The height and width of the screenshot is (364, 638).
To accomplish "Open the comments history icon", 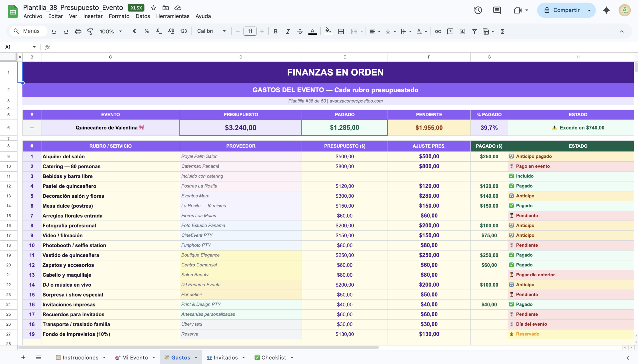I will 497,10.
